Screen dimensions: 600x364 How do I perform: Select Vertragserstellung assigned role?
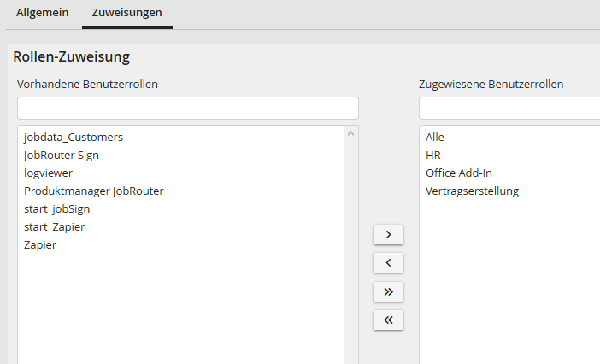[x=472, y=191]
